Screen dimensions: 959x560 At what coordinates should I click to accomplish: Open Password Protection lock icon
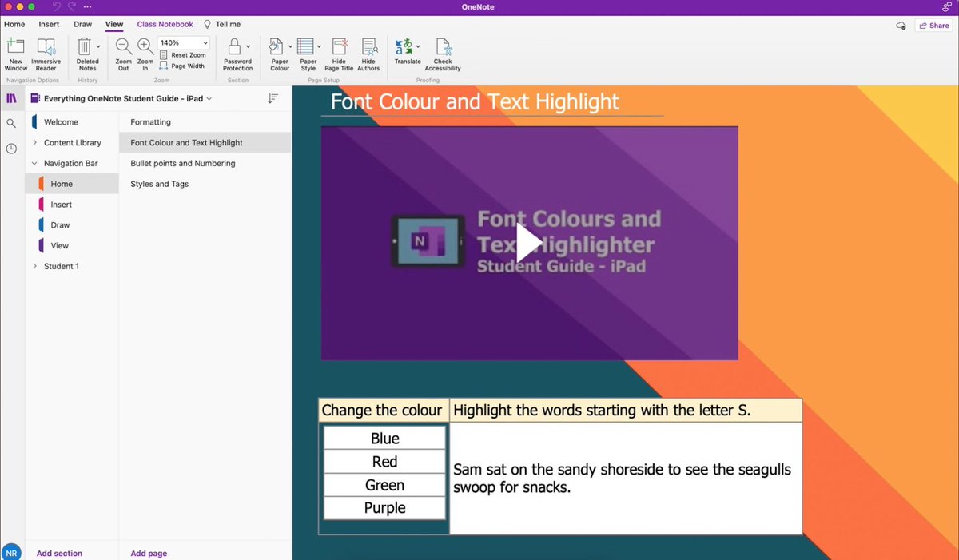(234, 46)
